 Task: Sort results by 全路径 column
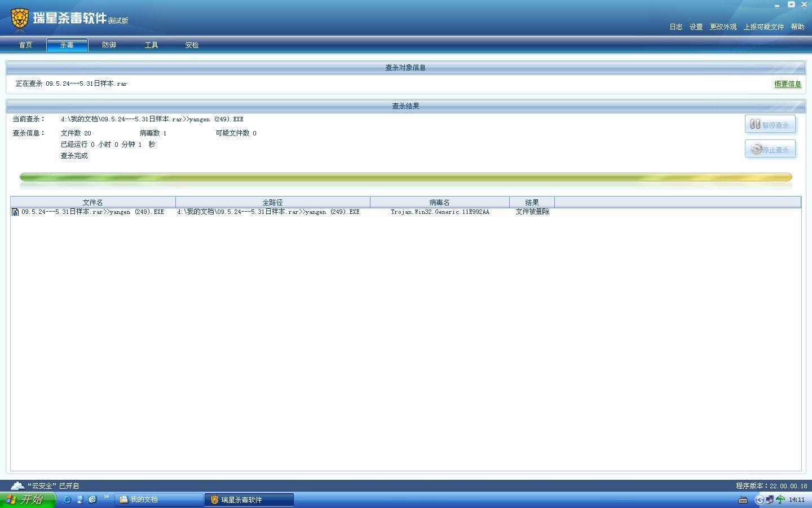point(273,202)
